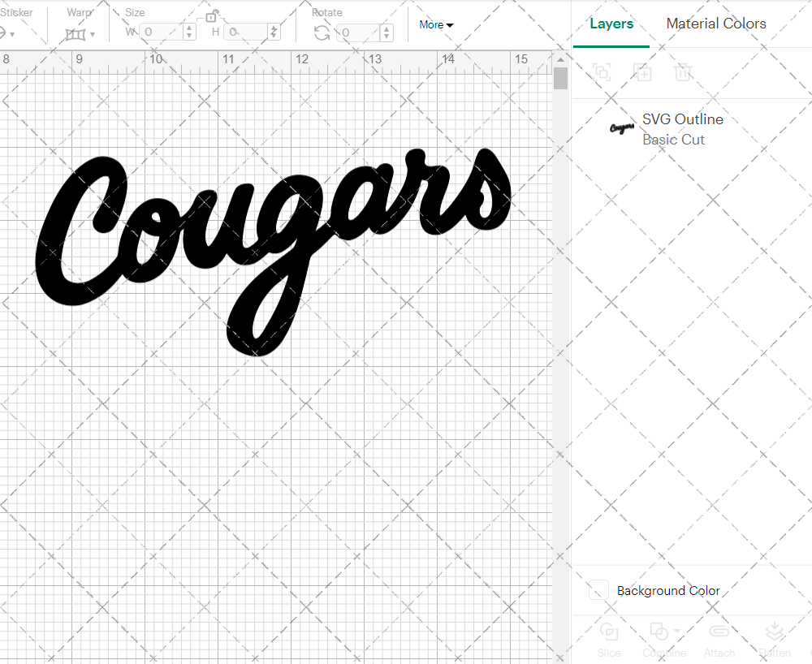The height and width of the screenshot is (664, 812).
Task: Click the Group layers icon
Action: click(602, 72)
